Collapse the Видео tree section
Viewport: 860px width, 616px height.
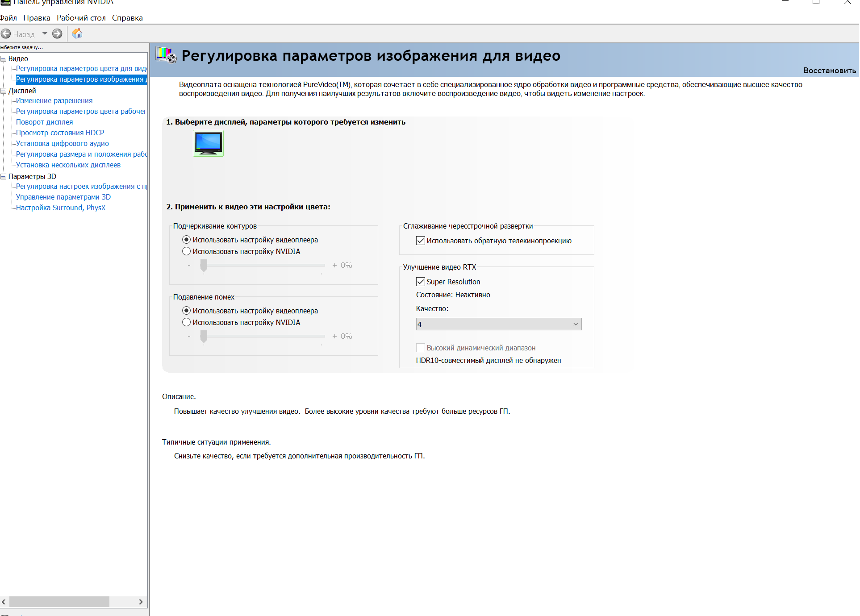[x=4, y=58]
